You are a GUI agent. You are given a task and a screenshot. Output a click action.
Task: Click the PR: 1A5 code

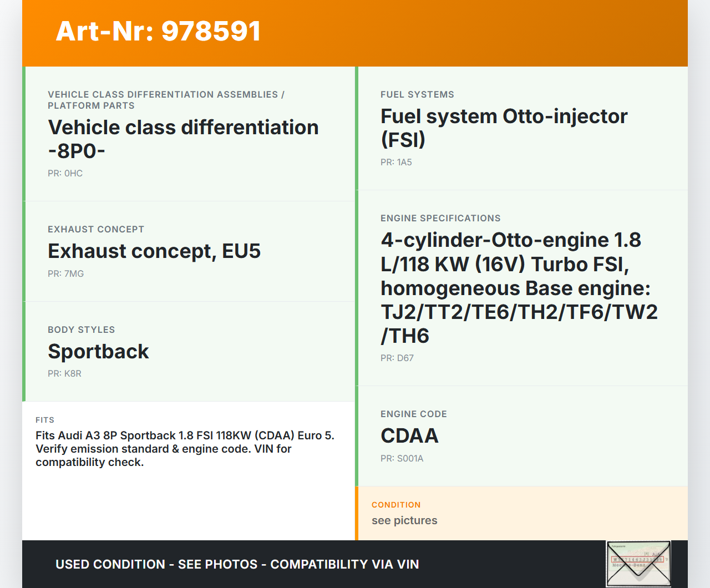click(396, 162)
